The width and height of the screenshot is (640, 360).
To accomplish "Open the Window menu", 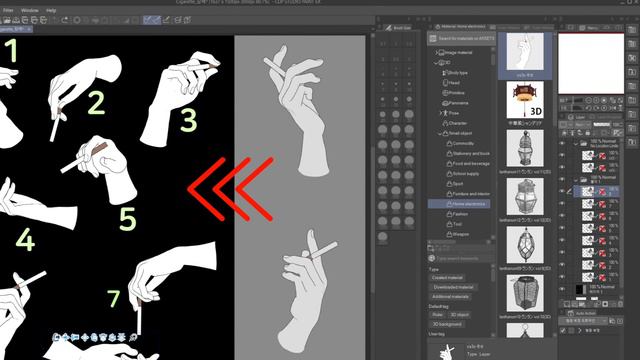I will (29, 10).
